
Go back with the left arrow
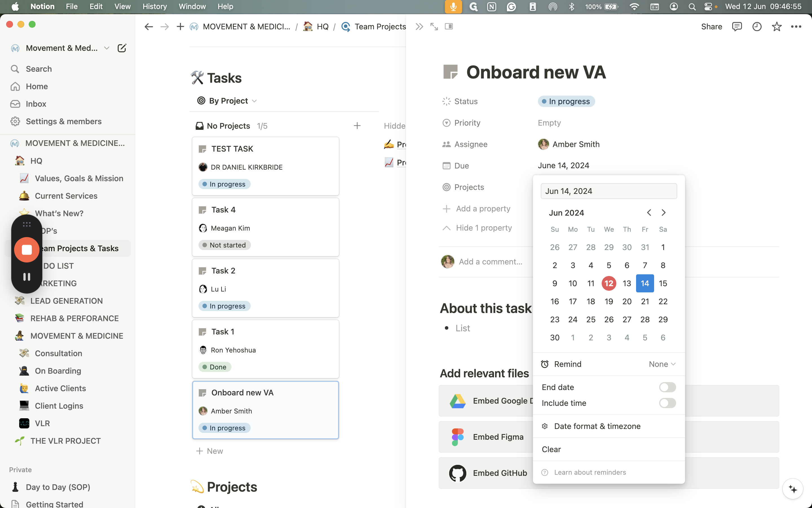pos(149,27)
